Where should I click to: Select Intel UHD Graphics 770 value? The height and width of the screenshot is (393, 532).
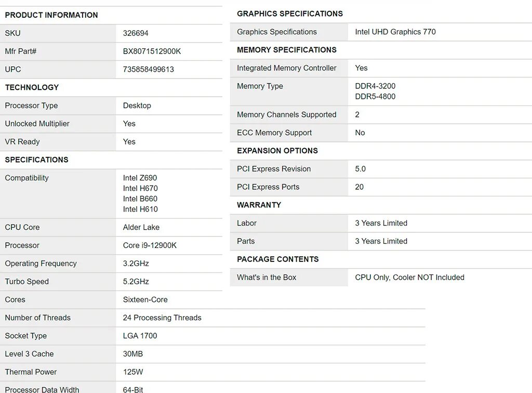tap(395, 32)
